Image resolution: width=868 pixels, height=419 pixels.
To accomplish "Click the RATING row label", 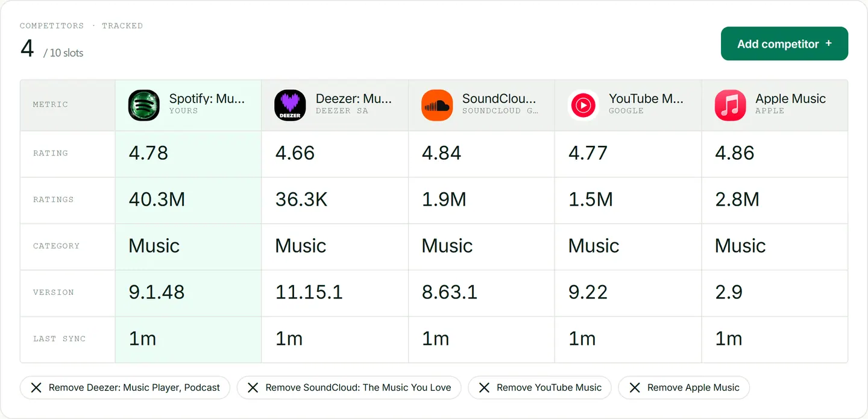I will 50,153.
